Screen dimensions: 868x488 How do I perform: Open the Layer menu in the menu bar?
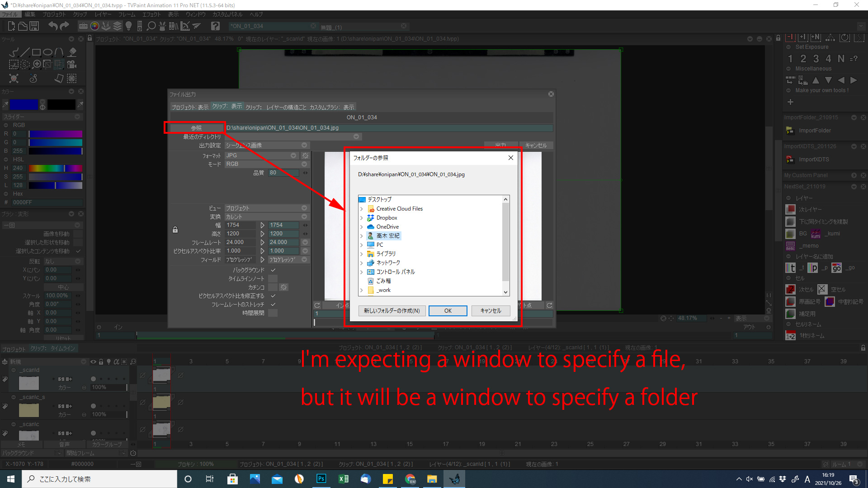(103, 14)
